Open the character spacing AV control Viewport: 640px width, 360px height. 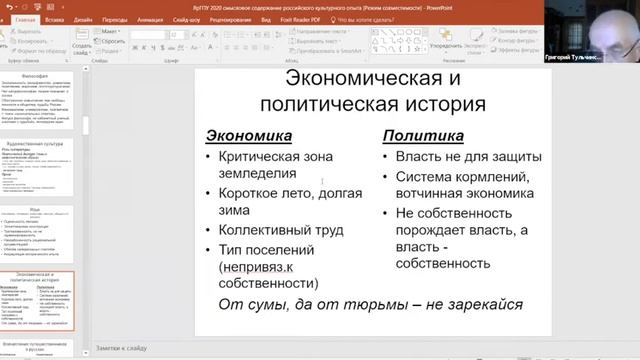(182, 48)
